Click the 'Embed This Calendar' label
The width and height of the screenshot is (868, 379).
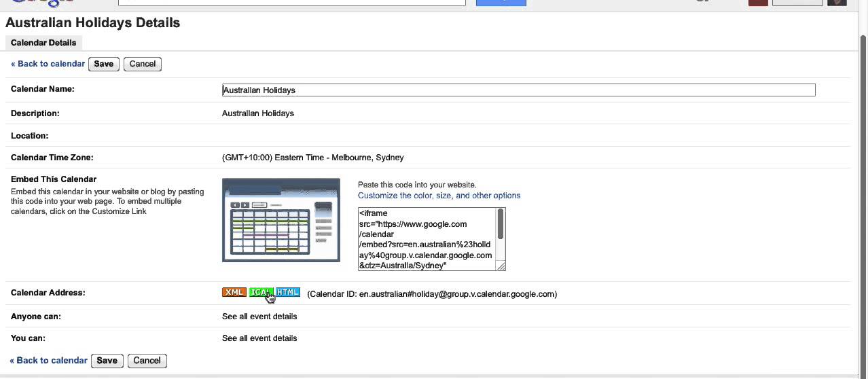coord(54,179)
